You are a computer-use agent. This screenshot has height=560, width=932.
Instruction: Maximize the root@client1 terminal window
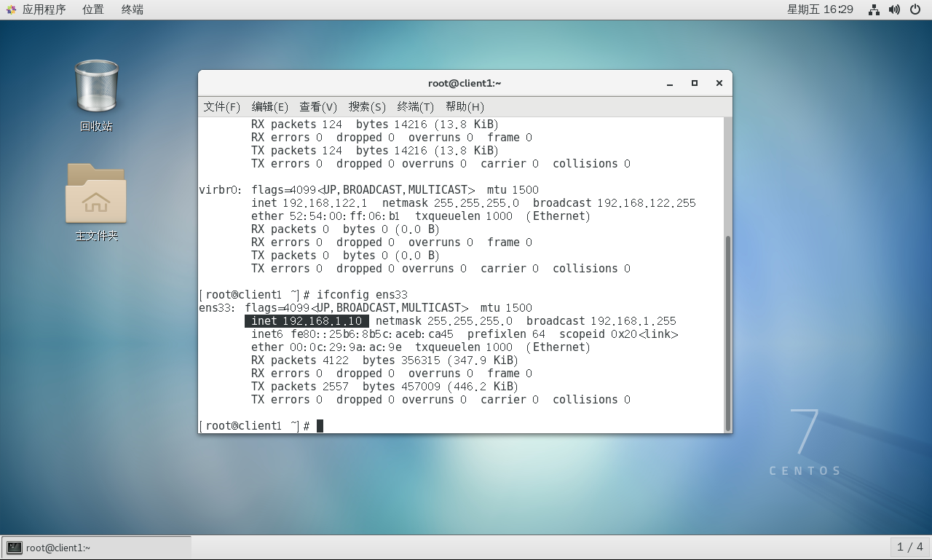coord(695,83)
